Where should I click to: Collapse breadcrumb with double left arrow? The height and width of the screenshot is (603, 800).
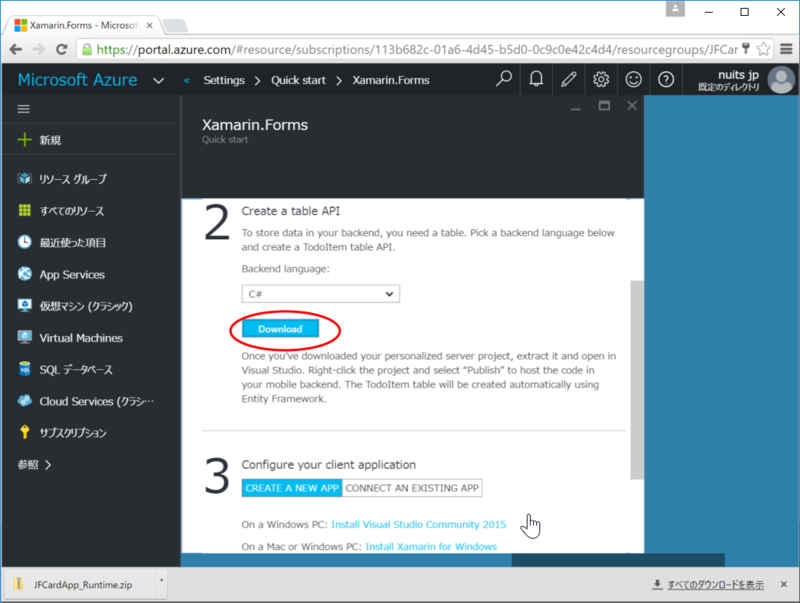[187, 80]
